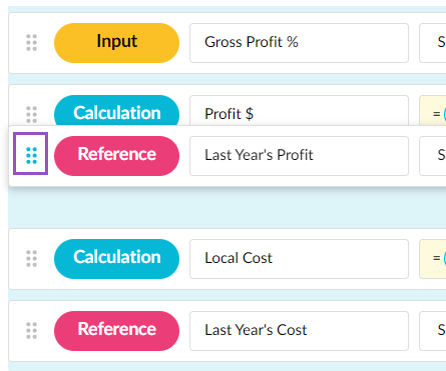
Task: Open the yellow formula box for Profit $
Action: [433, 111]
